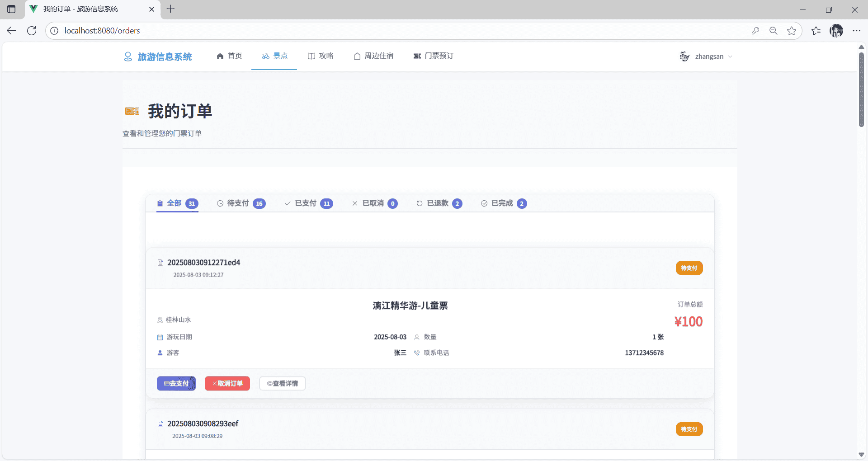Open a new browser tab
868x461 pixels.
(170, 9)
